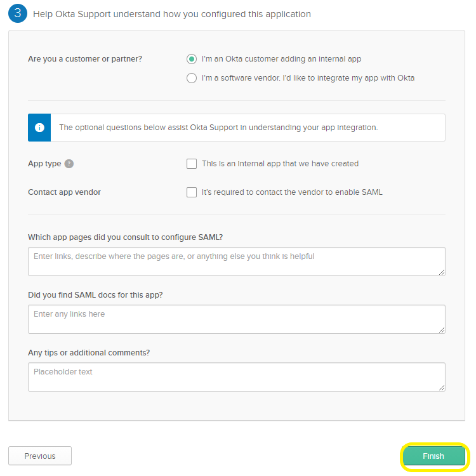Select the software vendor radio option
This screenshot has height=476, width=476.
click(x=192, y=79)
